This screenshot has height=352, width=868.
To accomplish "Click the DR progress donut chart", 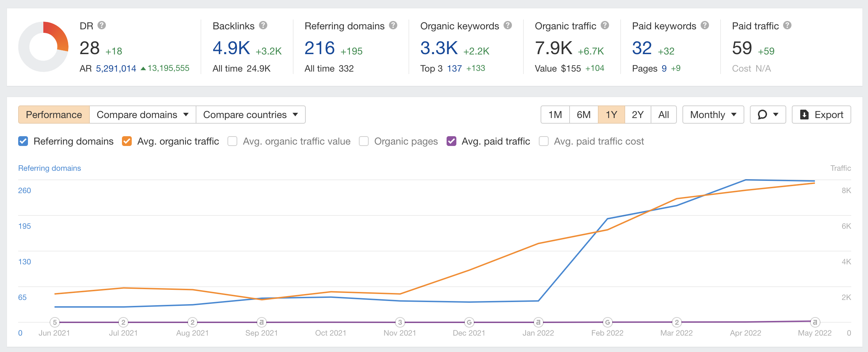I will coord(43,46).
